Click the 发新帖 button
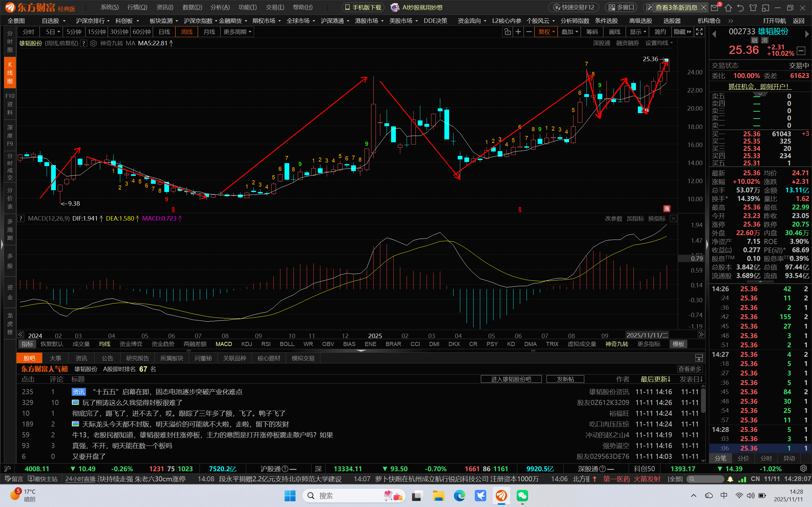 click(x=565, y=379)
